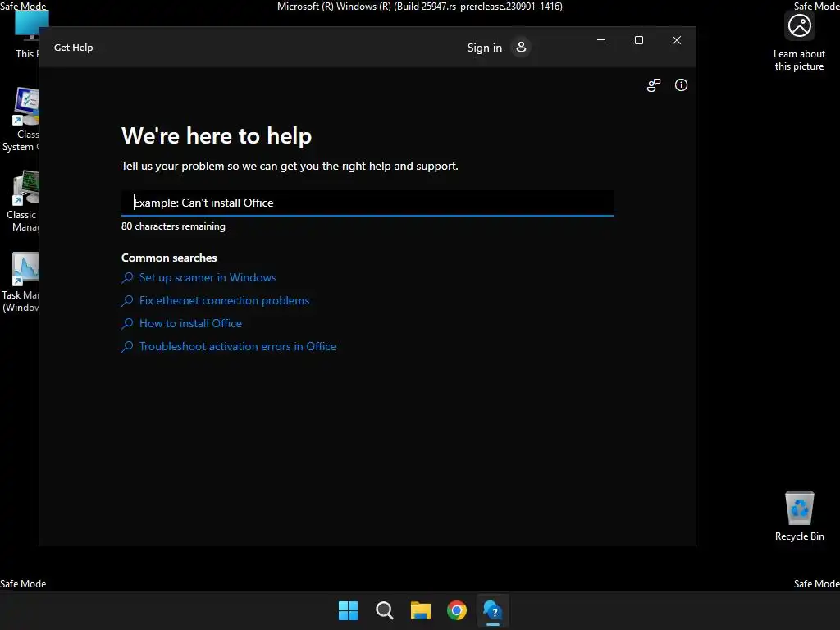Viewport: 840px width, 630px height.
Task: Select Task Manager desktop shortcut
Action: 21,282
